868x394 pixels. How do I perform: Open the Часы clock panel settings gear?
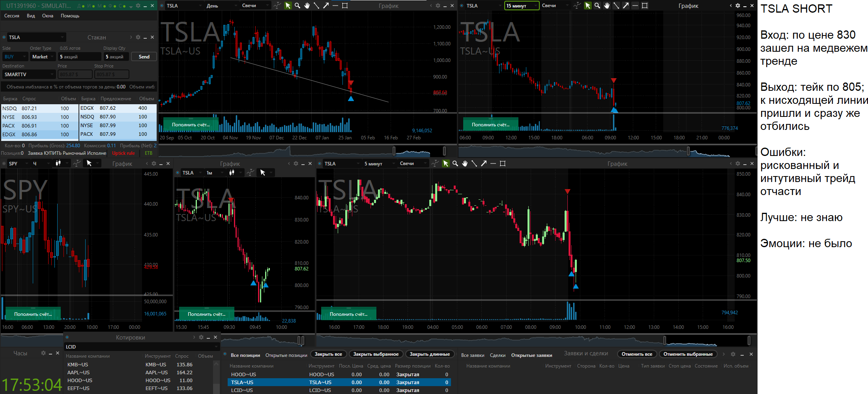click(43, 353)
